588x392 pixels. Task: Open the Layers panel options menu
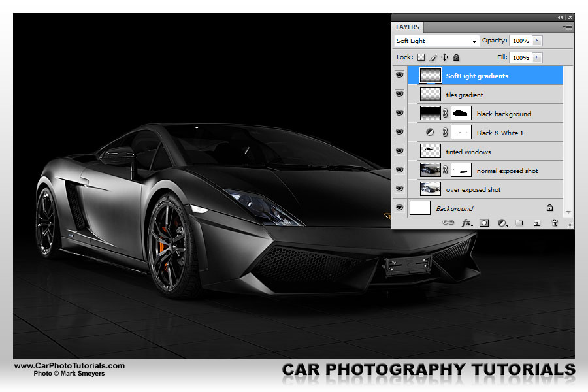[x=567, y=27]
